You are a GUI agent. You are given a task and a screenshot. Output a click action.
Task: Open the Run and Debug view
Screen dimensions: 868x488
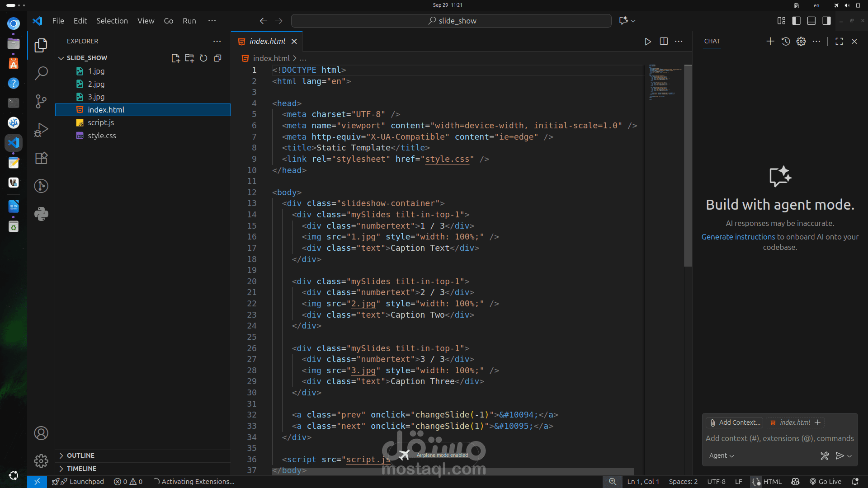41,130
